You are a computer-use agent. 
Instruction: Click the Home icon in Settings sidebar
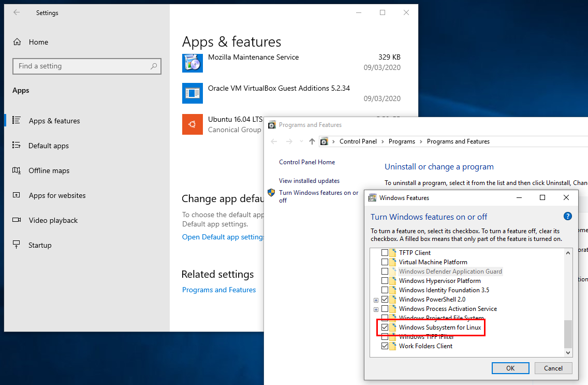17,42
